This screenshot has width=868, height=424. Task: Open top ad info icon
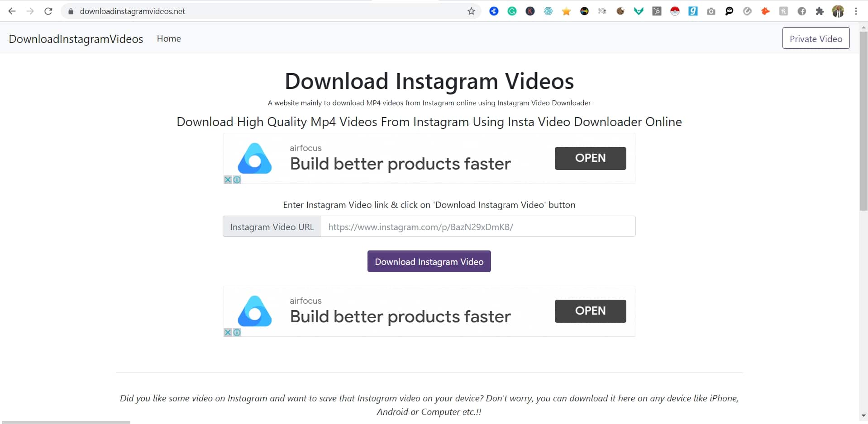tap(237, 179)
